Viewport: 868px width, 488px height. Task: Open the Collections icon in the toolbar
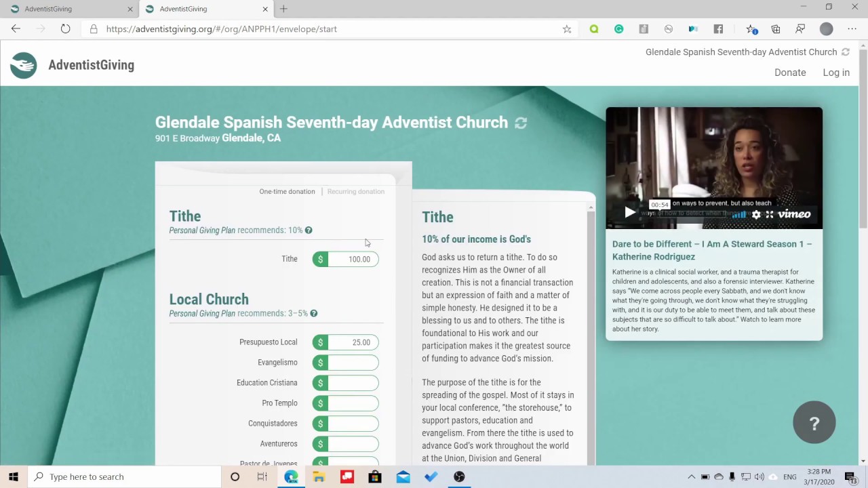point(776,29)
